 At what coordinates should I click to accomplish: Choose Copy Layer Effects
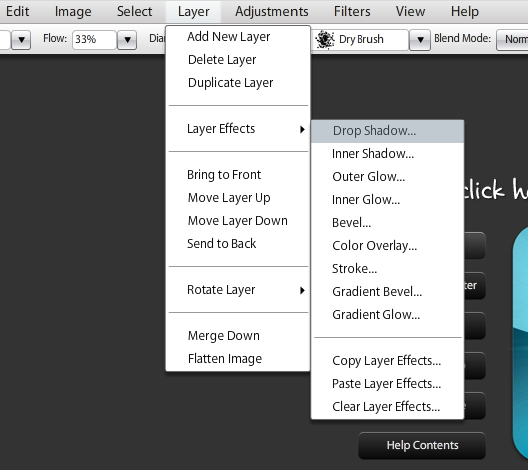tap(387, 361)
